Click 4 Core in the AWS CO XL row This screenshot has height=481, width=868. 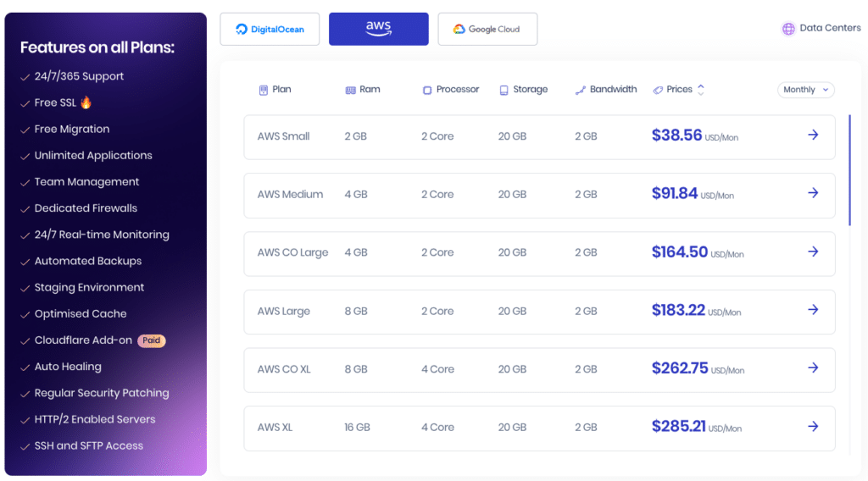(437, 369)
